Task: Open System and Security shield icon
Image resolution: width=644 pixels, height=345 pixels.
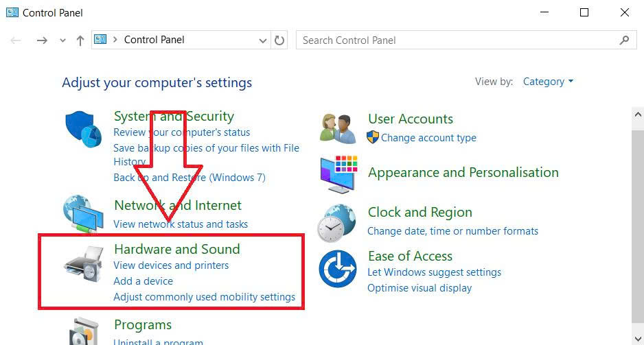Action: 83,129
